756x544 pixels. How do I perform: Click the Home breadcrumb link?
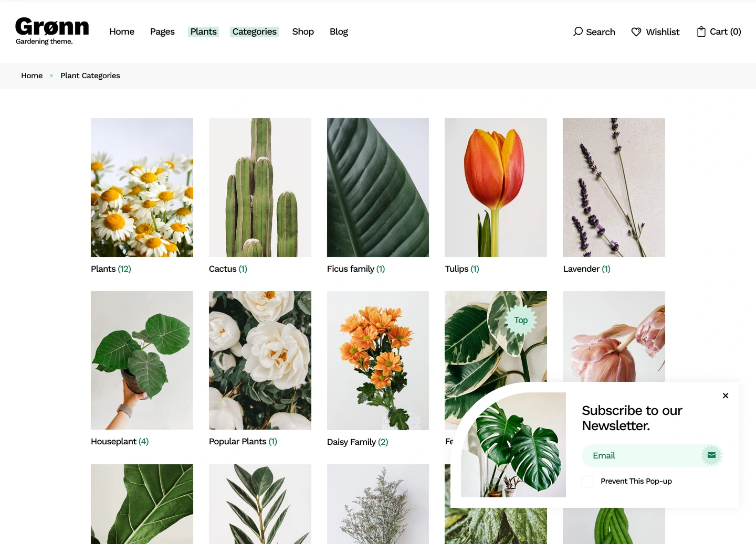pyautogui.click(x=32, y=76)
